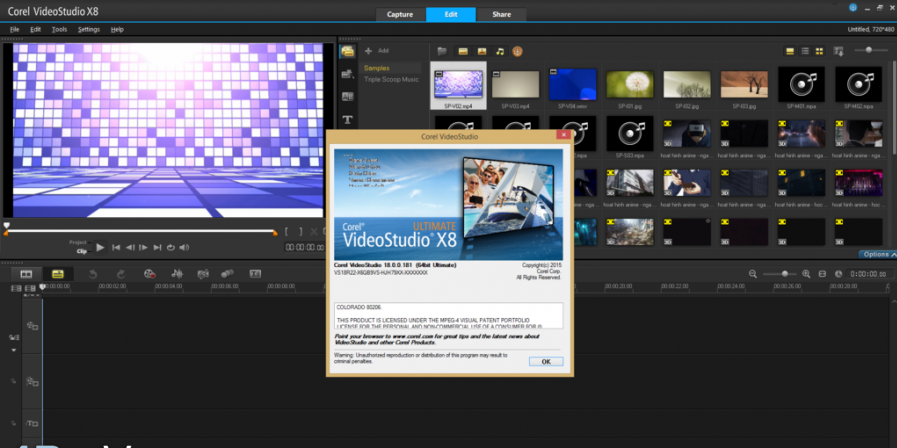Image resolution: width=897 pixels, height=448 pixels.
Task: Jump to the start of the clip
Action: click(x=116, y=247)
